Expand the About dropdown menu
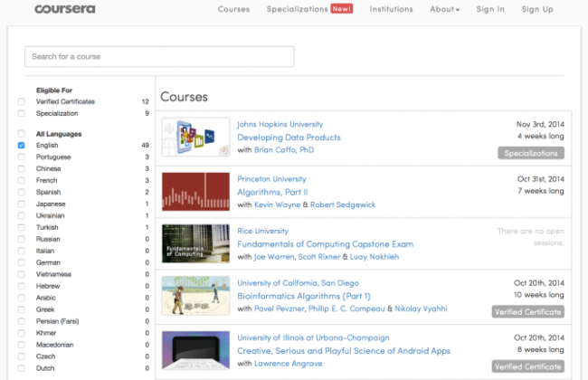 tap(444, 9)
